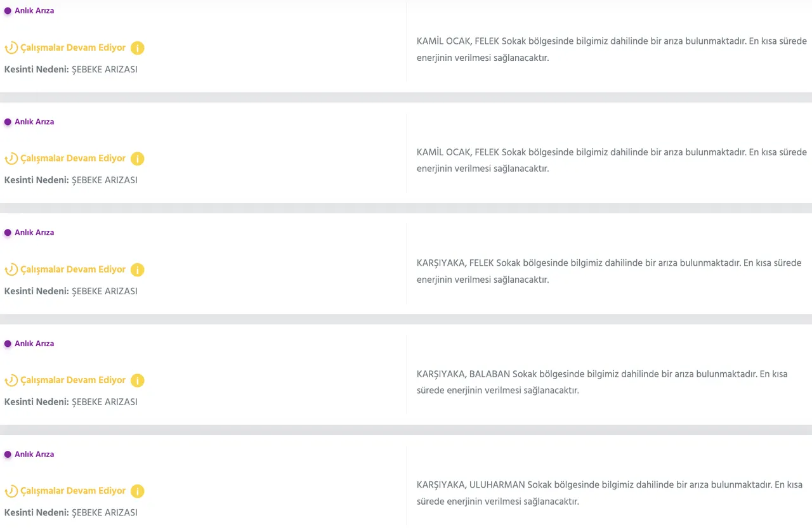
Task: Click the purple status dot in the ULUHARMAN card
Action: pyautogui.click(x=8, y=455)
